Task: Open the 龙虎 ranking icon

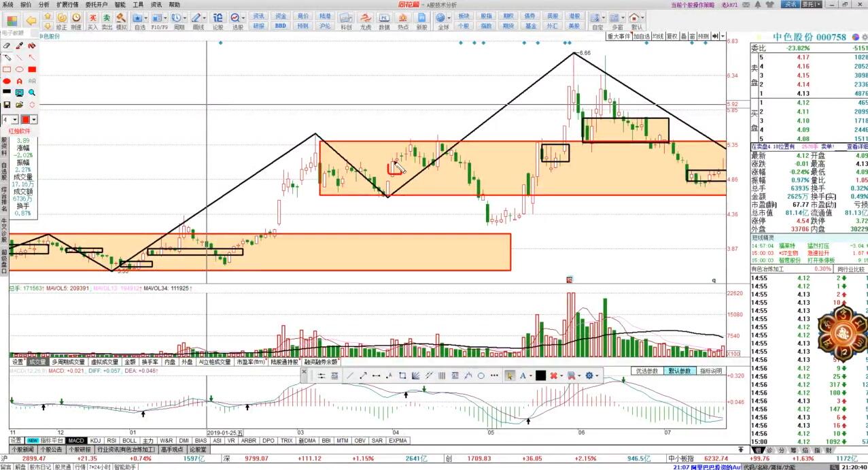Action: tap(365, 20)
